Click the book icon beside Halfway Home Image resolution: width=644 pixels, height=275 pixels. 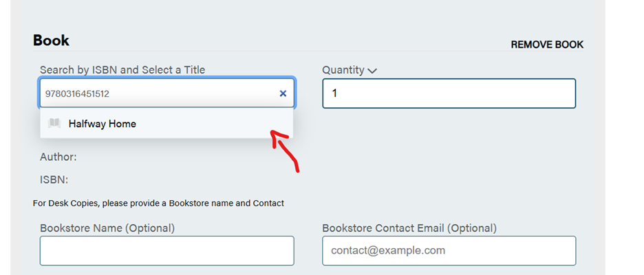click(54, 124)
